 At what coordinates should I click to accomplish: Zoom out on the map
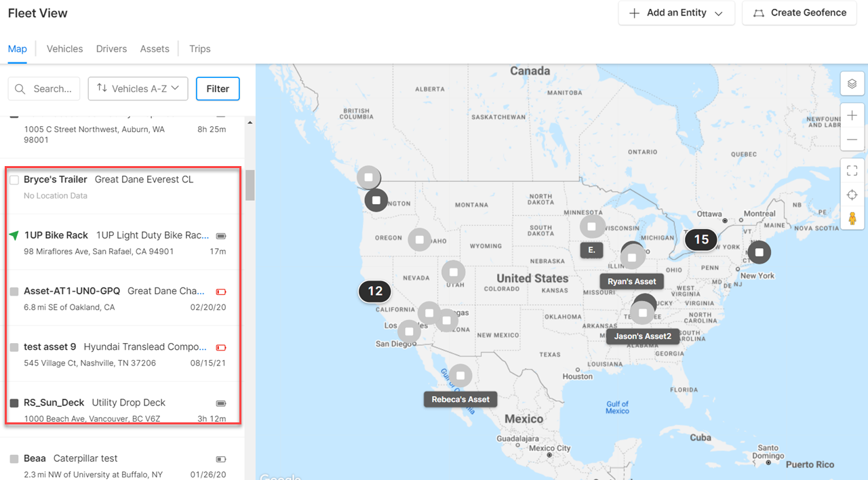(x=852, y=140)
